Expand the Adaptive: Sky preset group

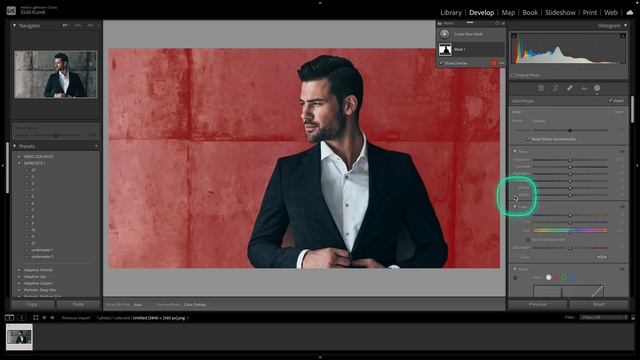[x=19, y=276]
